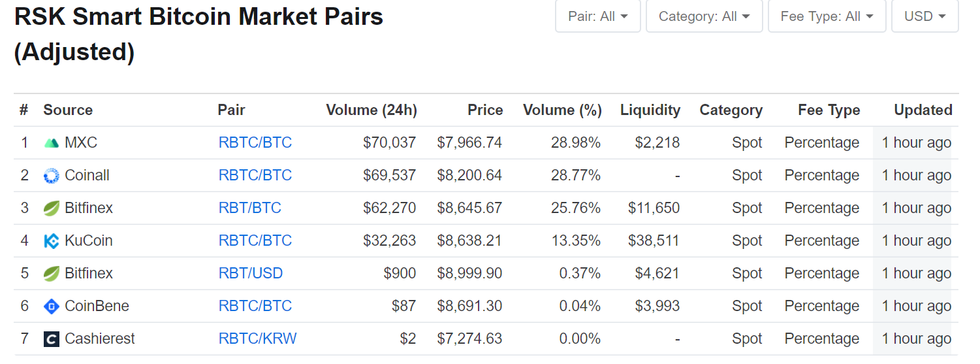980x364 pixels.
Task: Sort by the Price column header
Action: (x=485, y=110)
